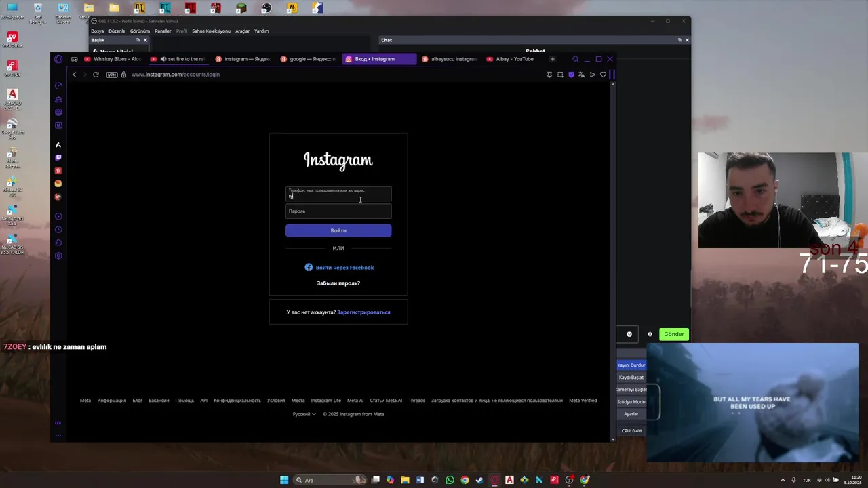The width and height of the screenshot is (868, 488).
Task: Reload the Instagram login page
Action: pos(96,75)
